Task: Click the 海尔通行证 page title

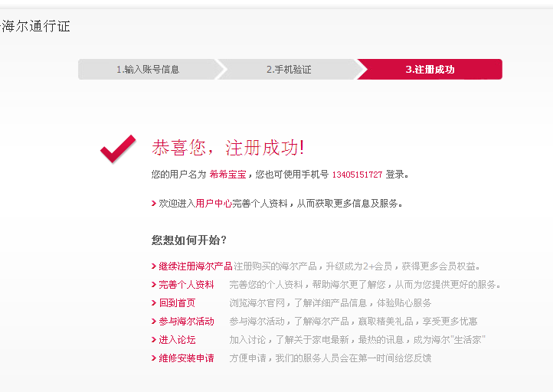Action: click(36, 27)
